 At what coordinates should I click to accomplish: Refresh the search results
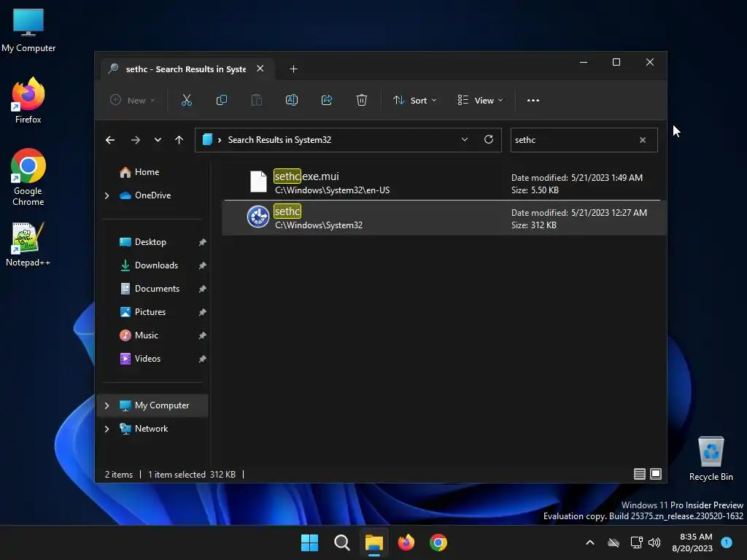point(488,139)
